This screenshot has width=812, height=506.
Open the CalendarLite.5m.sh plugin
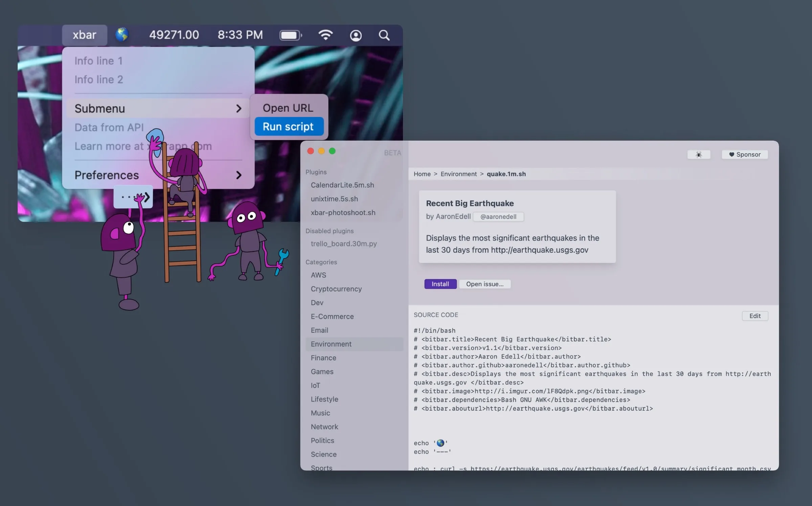tap(343, 185)
